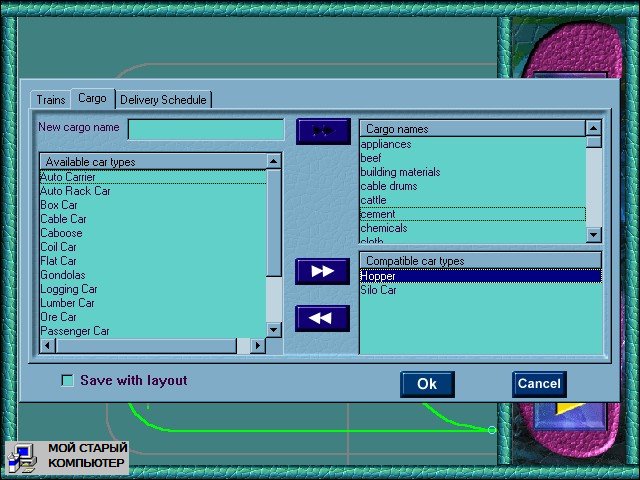Click the double left arrow remove button

(322, 318)
